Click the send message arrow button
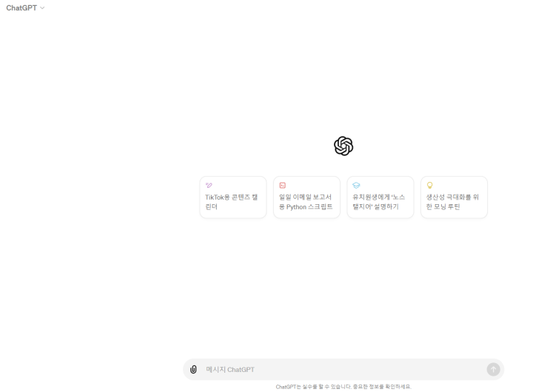Image resolution: width=550 pixels, height=392 pixels. tap(493, 369)
